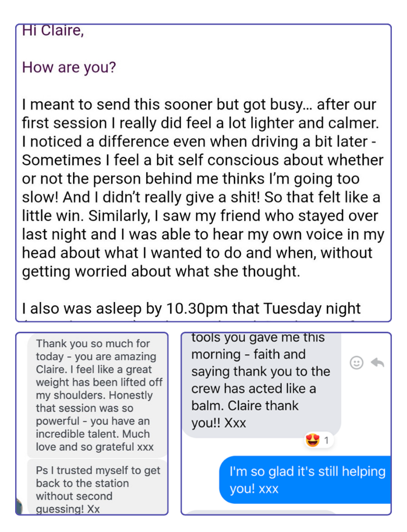Click the reply arrow icon
The width and height of the screenshot is (407, 532).
point(377,362)
